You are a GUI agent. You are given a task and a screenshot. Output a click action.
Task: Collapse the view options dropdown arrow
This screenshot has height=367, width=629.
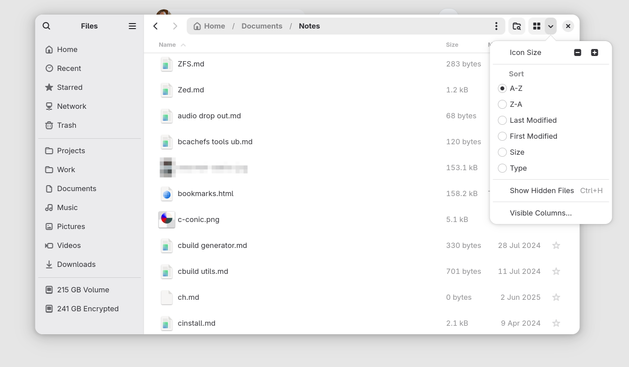[550, 26]
